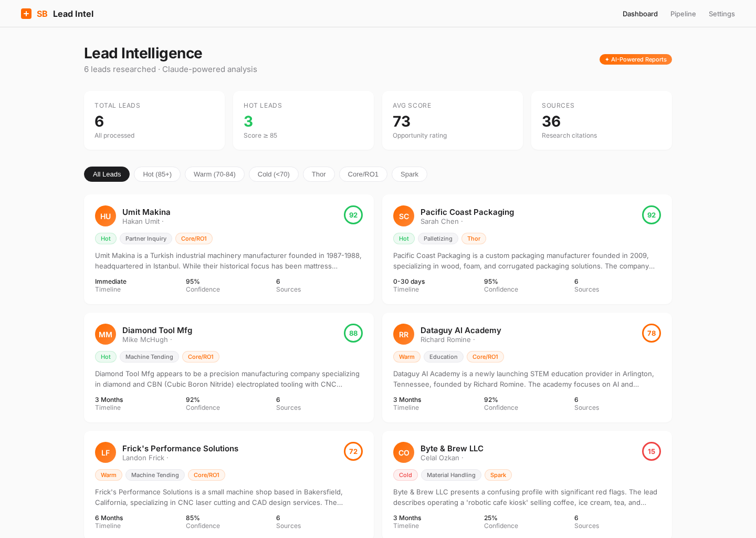Show only Cold (<70) leads
The image size is (756, 538).
coord(274,174)
